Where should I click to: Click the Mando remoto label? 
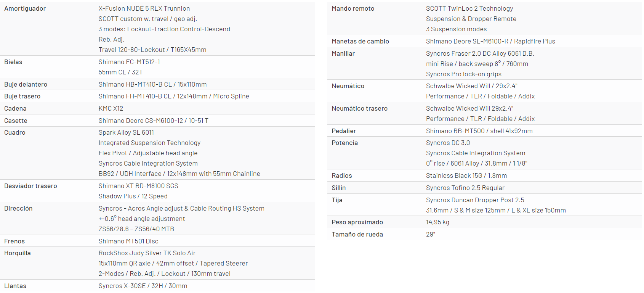pyautogui.click(x=353, y=8)
